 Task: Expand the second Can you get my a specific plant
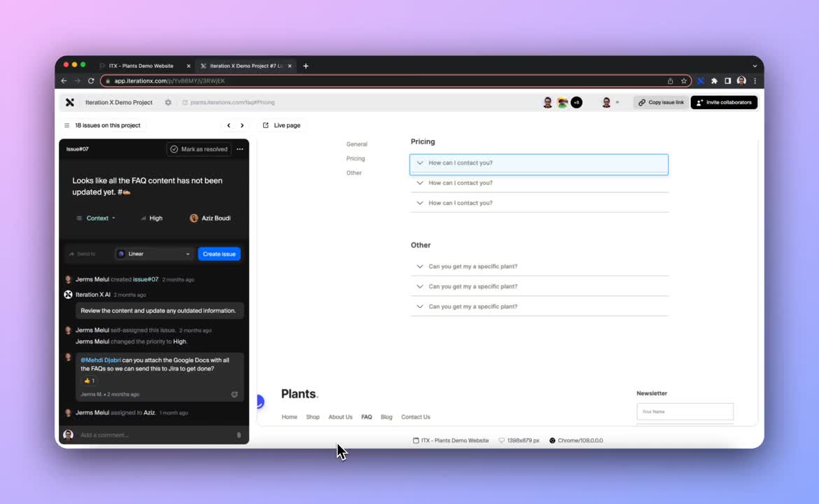click(539, 287)
